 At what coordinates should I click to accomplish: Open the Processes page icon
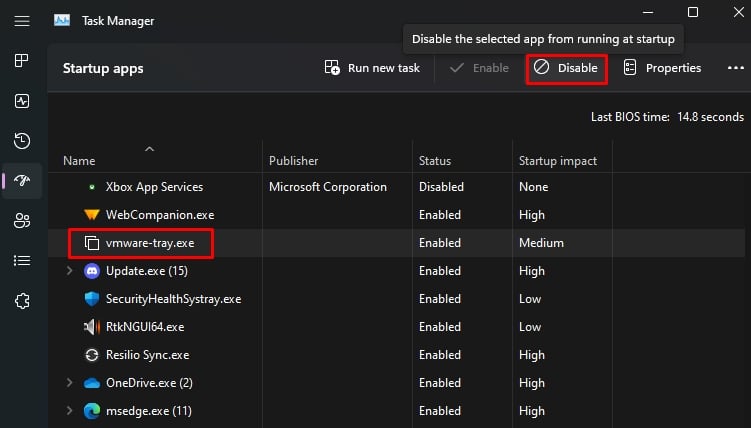click(x=21, y=61)
